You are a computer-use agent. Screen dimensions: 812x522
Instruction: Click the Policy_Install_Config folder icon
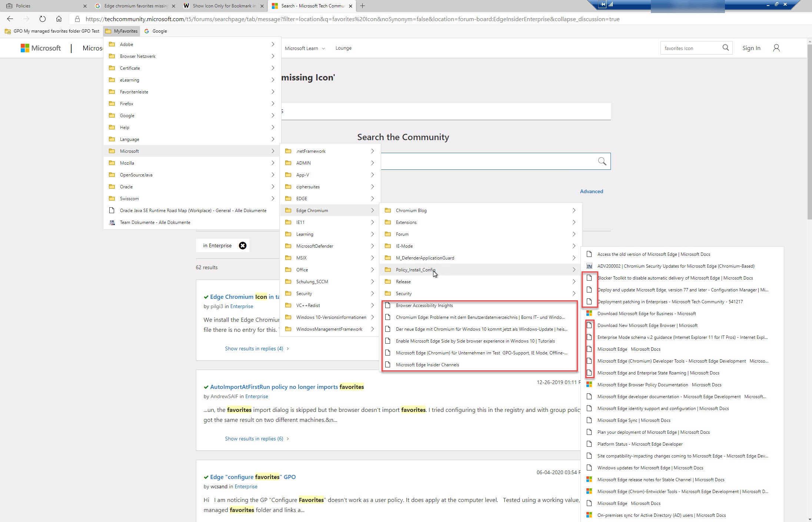click(x=388, y=270)
